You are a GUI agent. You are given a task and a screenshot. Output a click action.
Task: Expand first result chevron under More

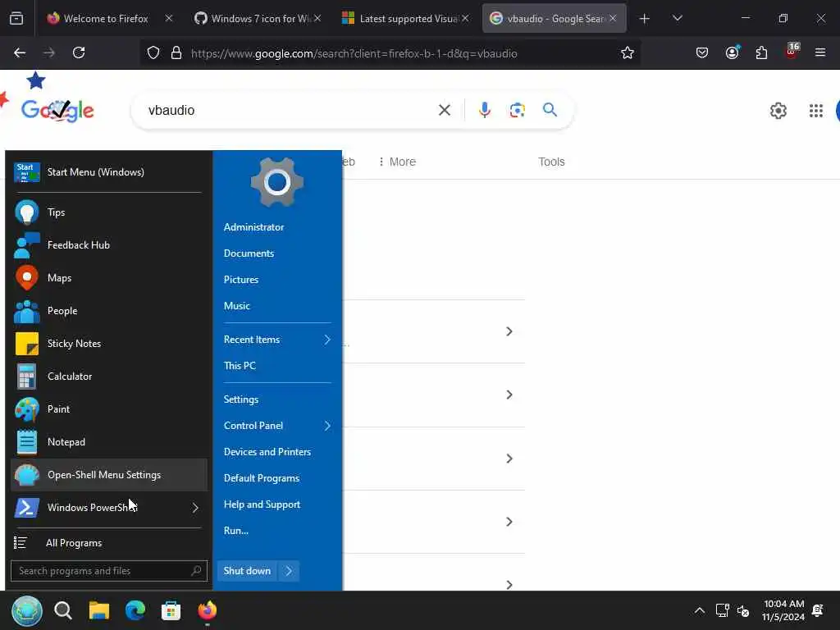pyautogui.click(x=509, y=331)
